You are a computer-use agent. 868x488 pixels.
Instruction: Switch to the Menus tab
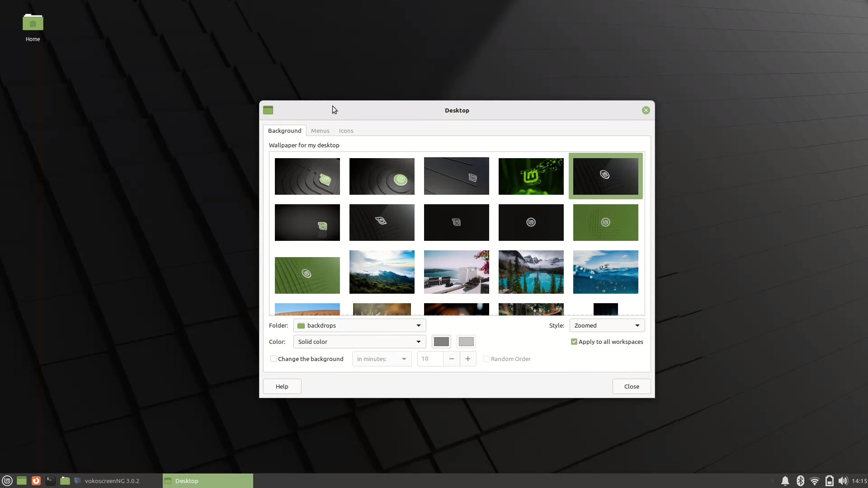click(x=320, y=131)
